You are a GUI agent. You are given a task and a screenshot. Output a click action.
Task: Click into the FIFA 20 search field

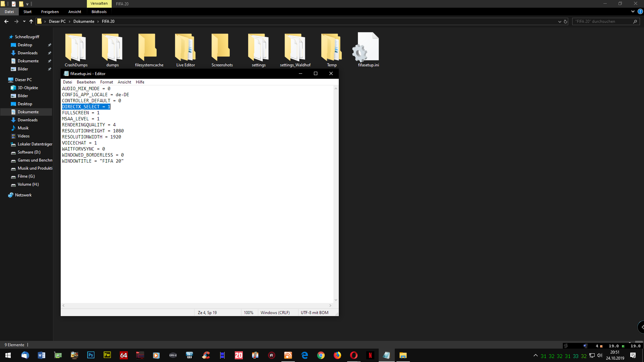point(602,21)
